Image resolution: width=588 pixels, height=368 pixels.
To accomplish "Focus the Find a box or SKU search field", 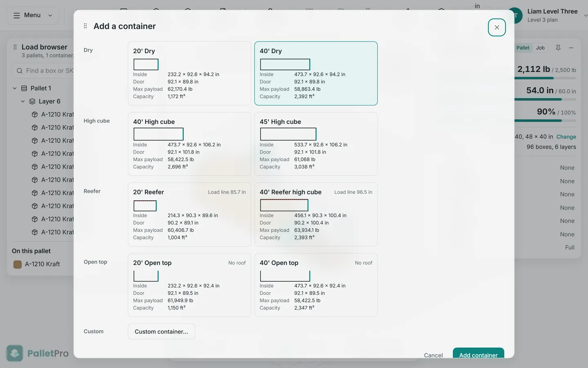I will coord(43,71).
